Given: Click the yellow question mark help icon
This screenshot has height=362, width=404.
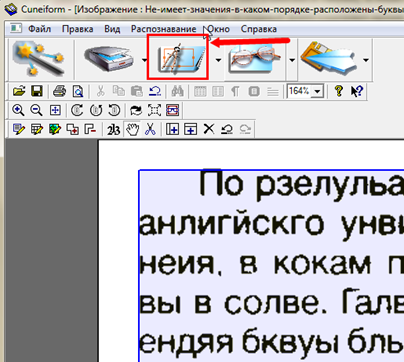Looking at the screenshot, I should click(x=339, y=91).
